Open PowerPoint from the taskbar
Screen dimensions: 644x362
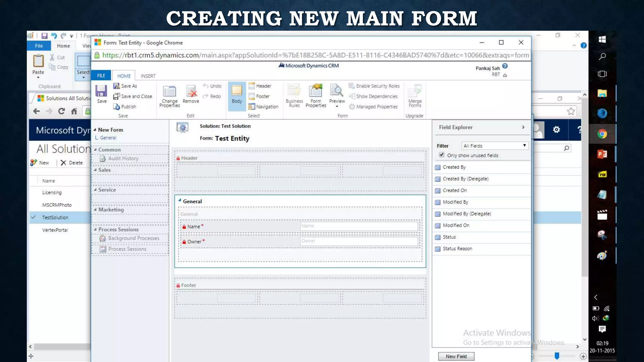[602, 154]
